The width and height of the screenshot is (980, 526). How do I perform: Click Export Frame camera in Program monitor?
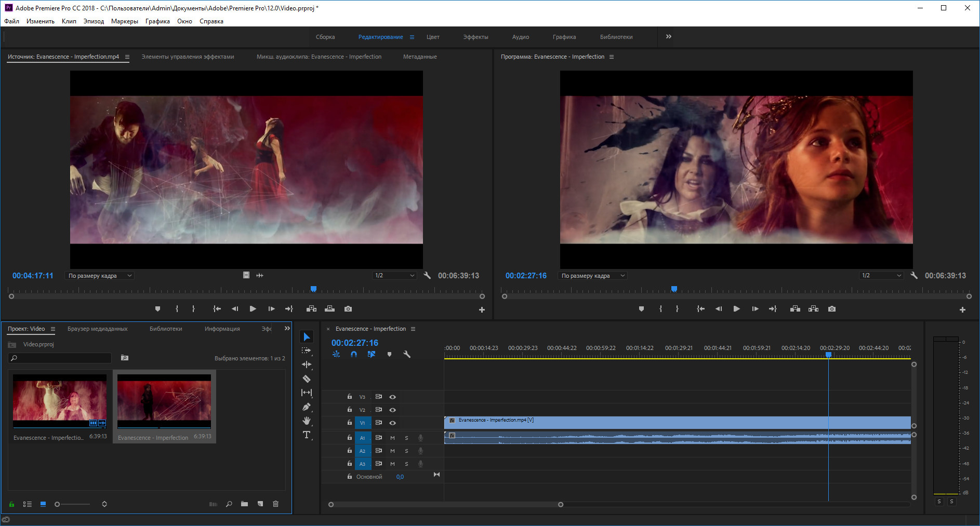[832, 309]
